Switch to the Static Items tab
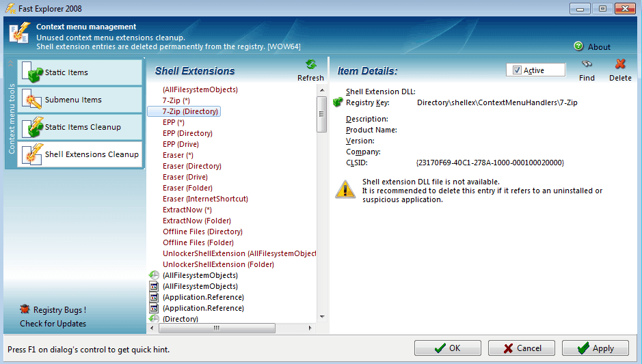This screenshot has height=364, width=642. (x=80, y=72)
